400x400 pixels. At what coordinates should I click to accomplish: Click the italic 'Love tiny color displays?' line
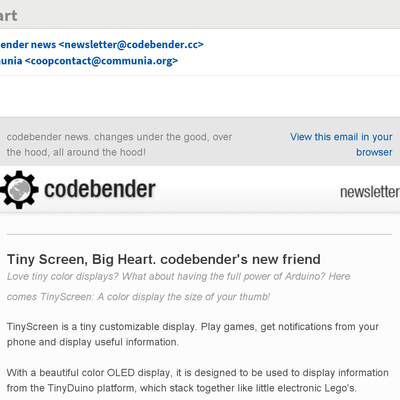click(178, 276)
